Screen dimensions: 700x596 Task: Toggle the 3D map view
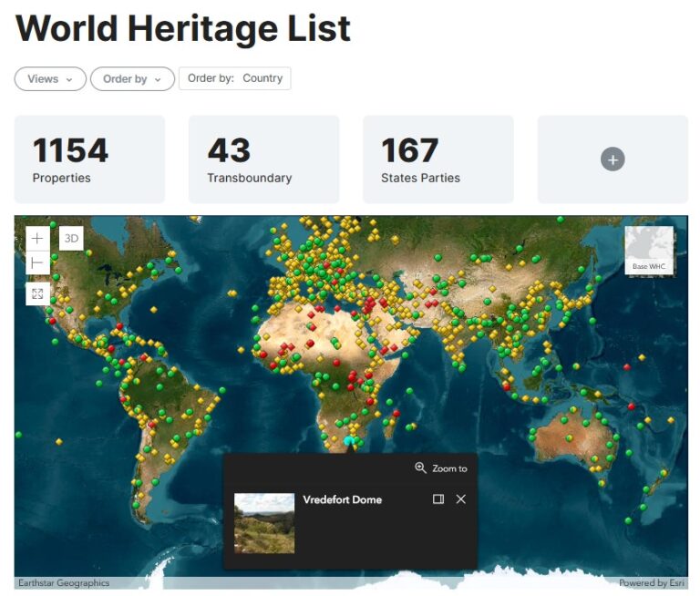click(x=71, y=239)
